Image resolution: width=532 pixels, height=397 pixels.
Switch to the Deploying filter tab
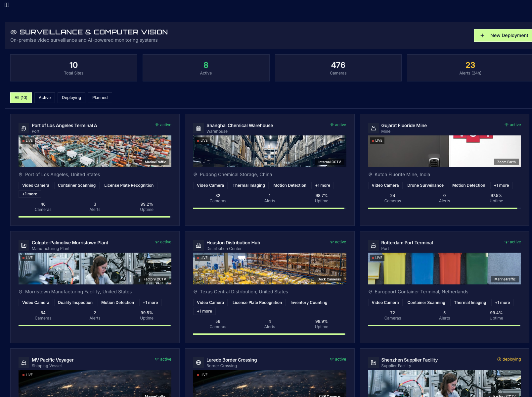click(71, 98)
